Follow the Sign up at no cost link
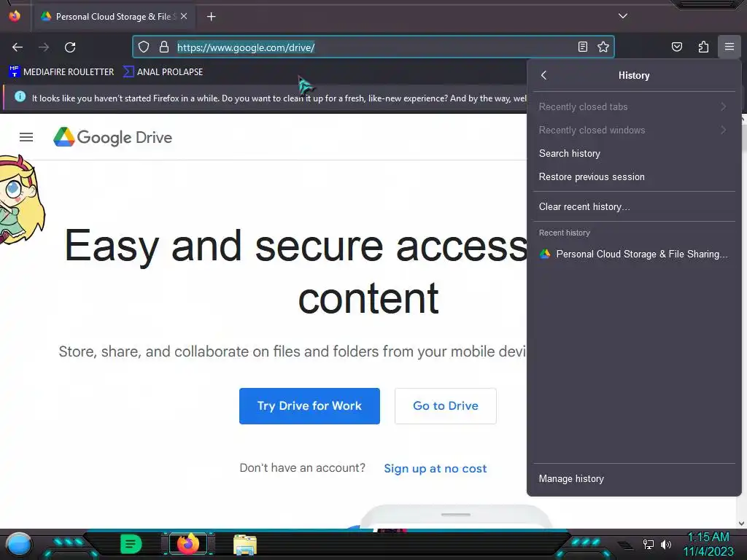 click(436, 469)
